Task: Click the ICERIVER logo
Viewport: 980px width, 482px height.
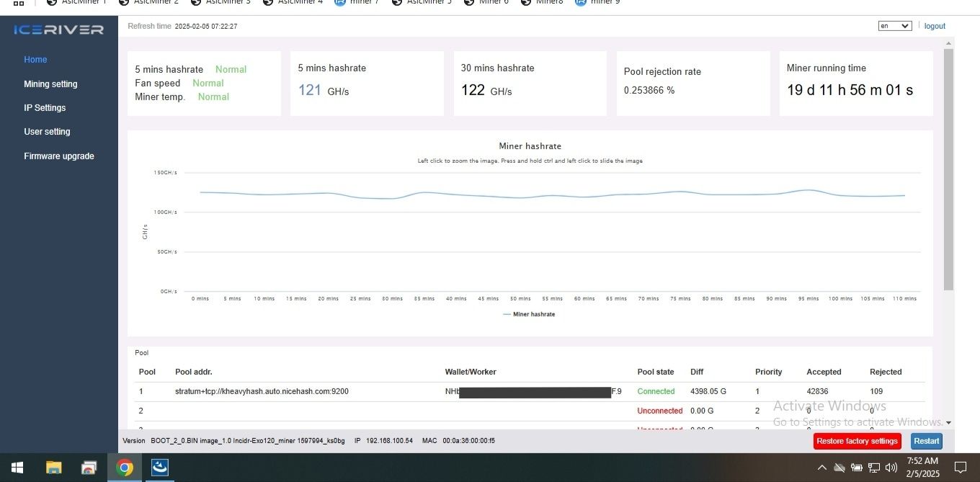Action: pyautogui.click(x=58, y=30)
